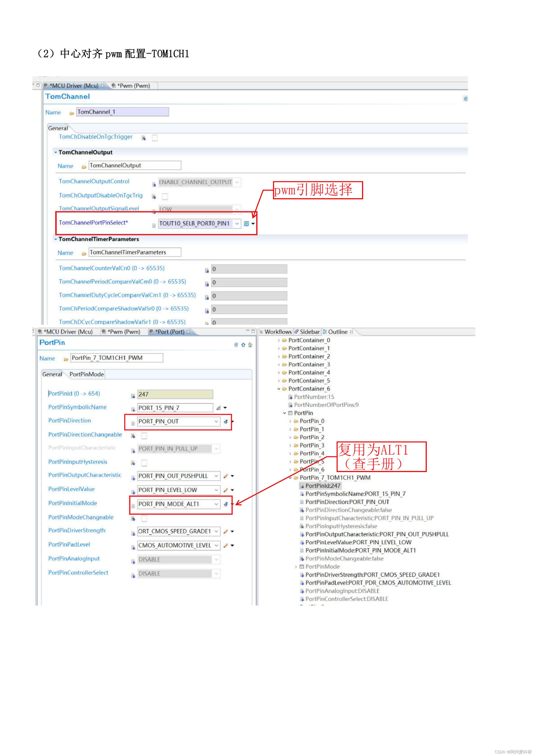535x756 pixels.
Task: Click pencil icon beside PortPinOutputCharacteristic
Action: pyautogui.click(x=226, y=476)
